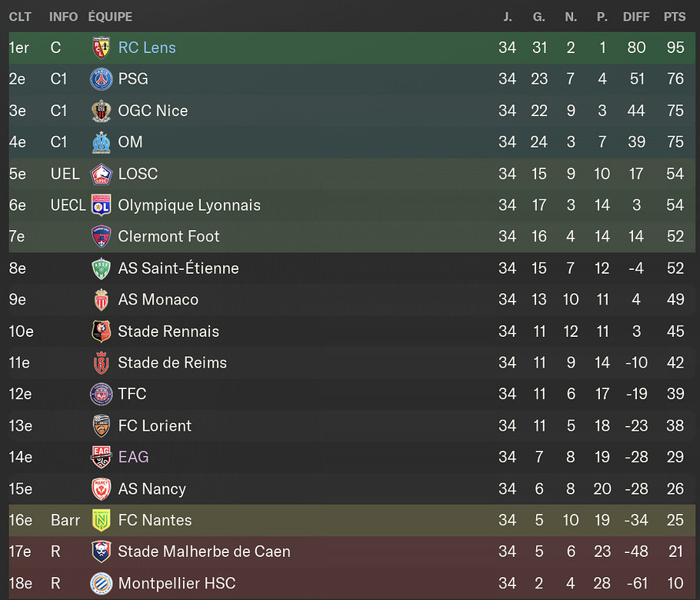The height and width of the screenshot is (600, 700).
Task: Select the TFC row points value
Action: [675, 395]
